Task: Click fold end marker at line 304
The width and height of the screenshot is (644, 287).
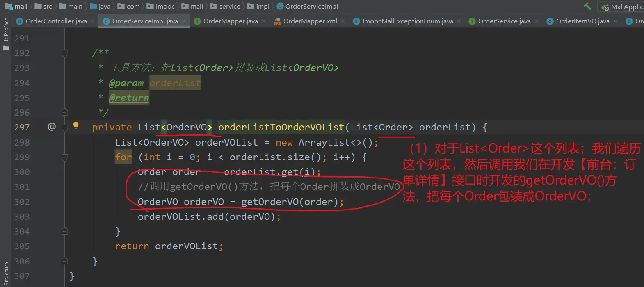Action: [x=65, y=231]
